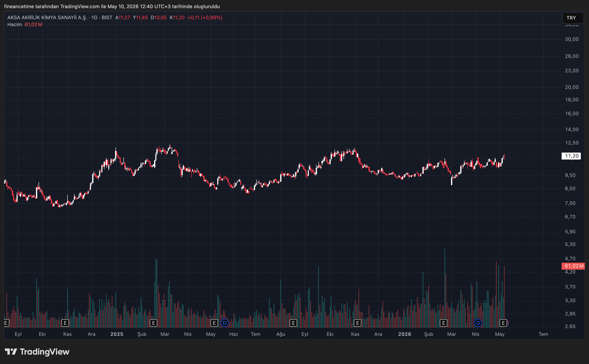Click the low value D10,85

coord(159,18)
